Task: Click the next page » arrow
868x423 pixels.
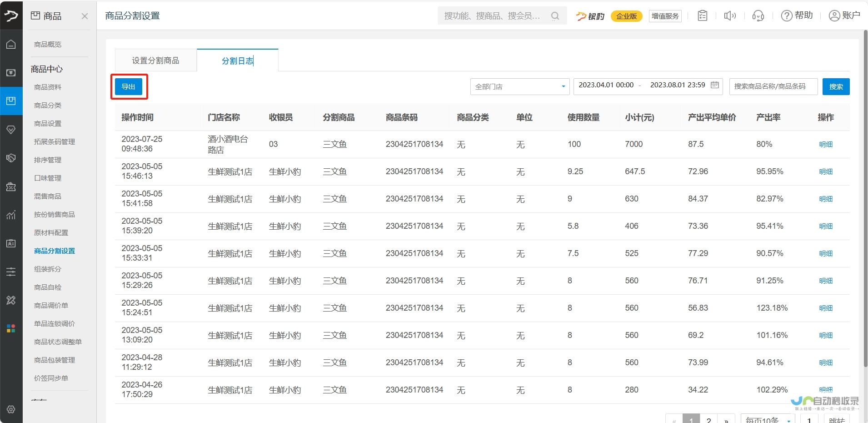Action: coord(726,419)
